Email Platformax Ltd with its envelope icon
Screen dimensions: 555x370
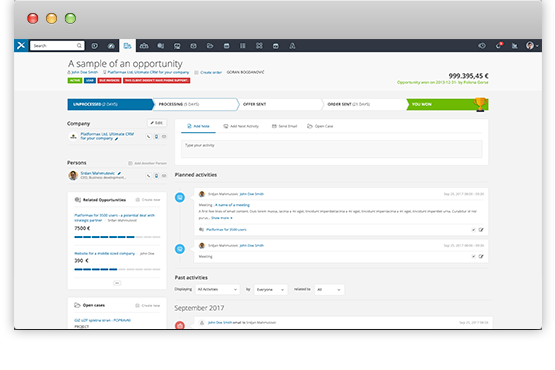(x=164, y=136)
